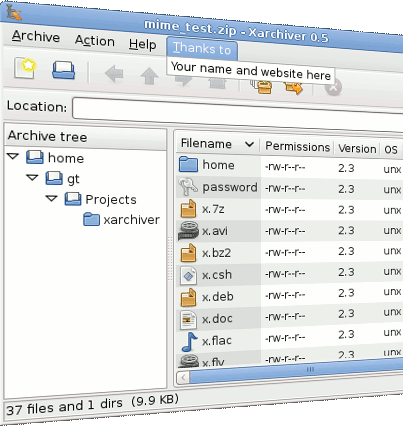The height and width of the screenshot is (426, 403).
Task: Select the x.flac audio file icon
Action: (x=189, y=341)
